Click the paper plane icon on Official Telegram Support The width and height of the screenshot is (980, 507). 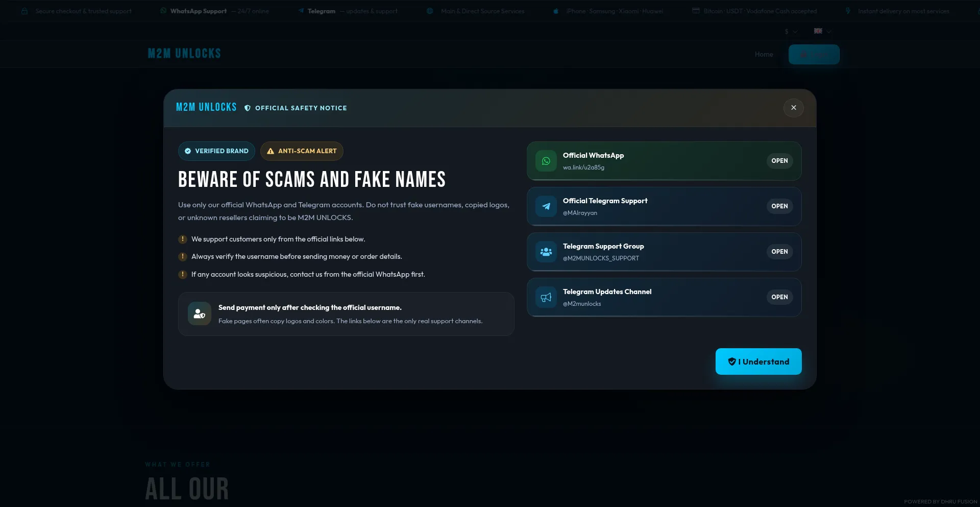click(546, 206)
